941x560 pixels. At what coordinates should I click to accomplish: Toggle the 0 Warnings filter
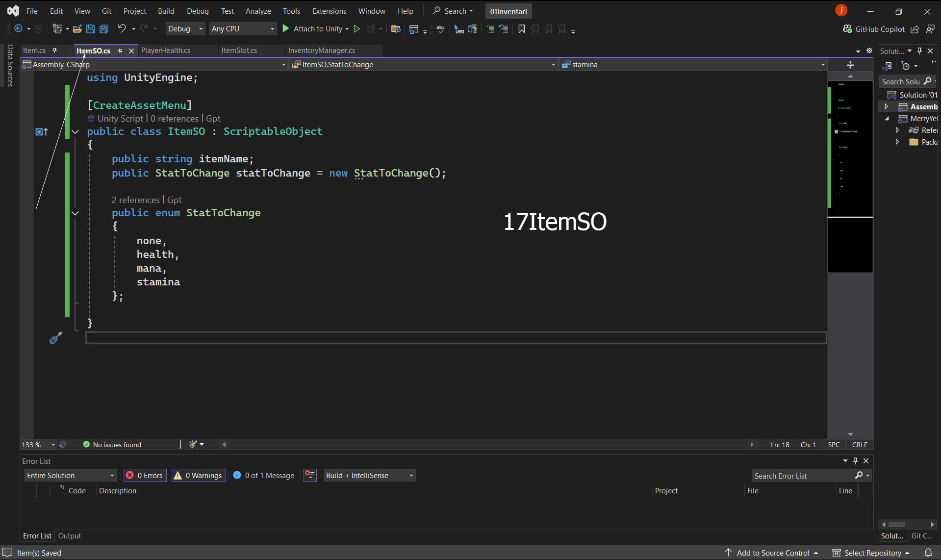[x=199, y=475]
